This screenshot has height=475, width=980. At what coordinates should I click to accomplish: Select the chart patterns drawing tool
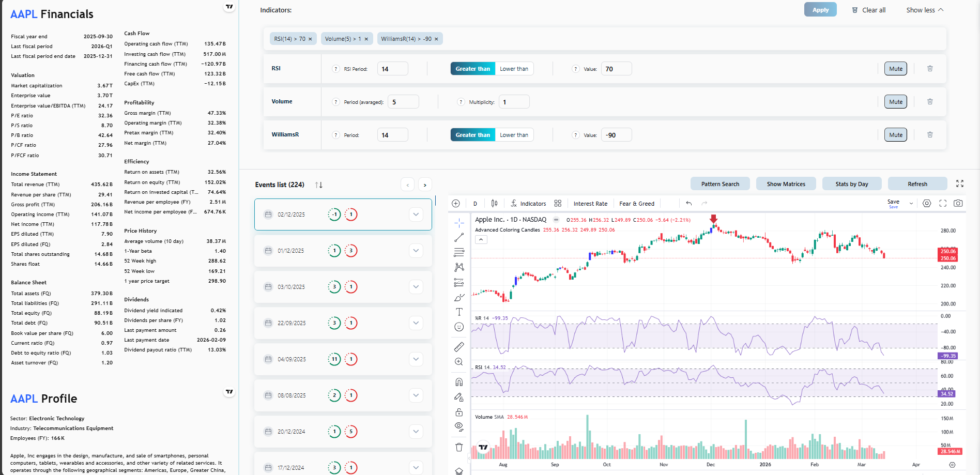pos(459,267)
